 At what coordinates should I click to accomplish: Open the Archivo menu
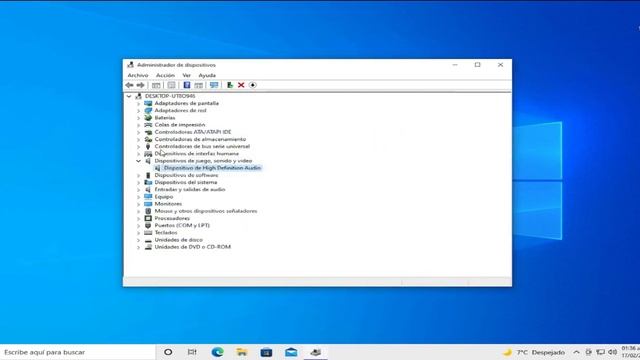pyautogui.click(x=138, y=75)
